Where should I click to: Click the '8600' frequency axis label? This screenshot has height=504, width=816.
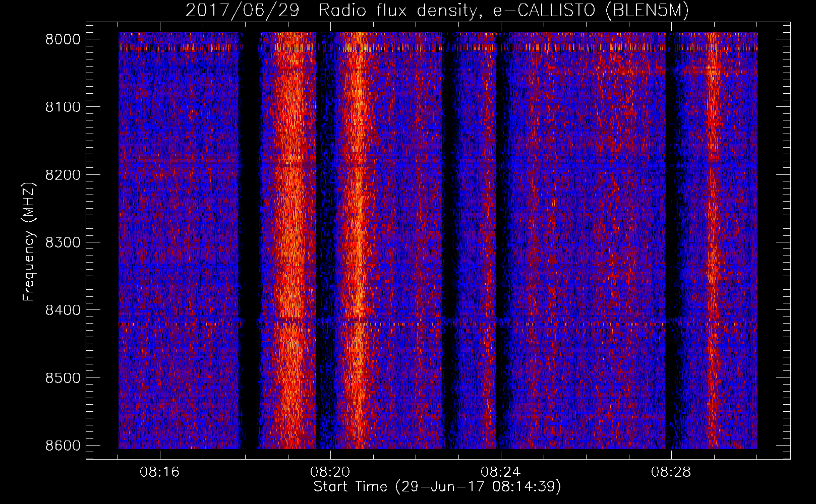pos(63,446)
